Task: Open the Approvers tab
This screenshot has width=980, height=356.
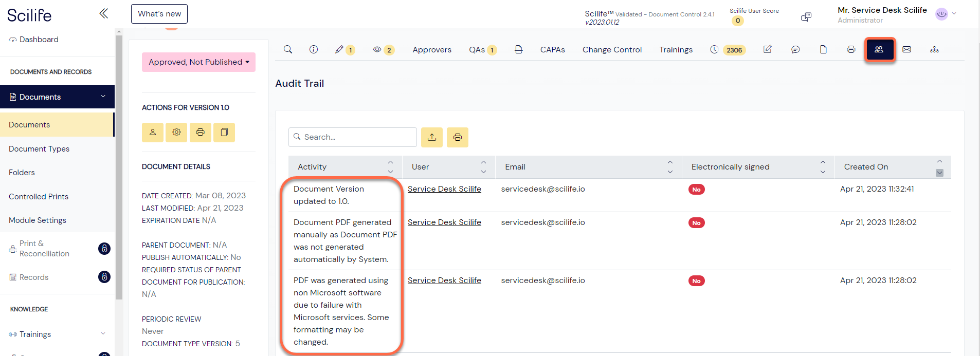Action: (432, 50)
